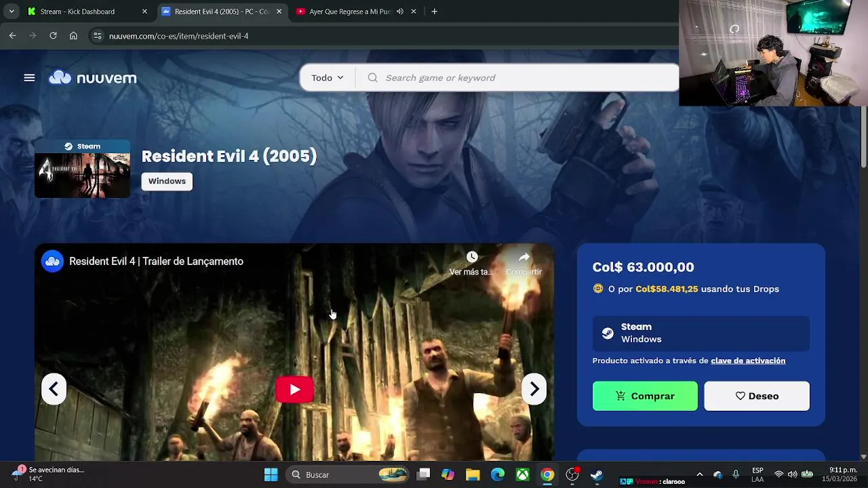Open the volume tray icon
Screen dimensions: 868x488
[792, 474]
